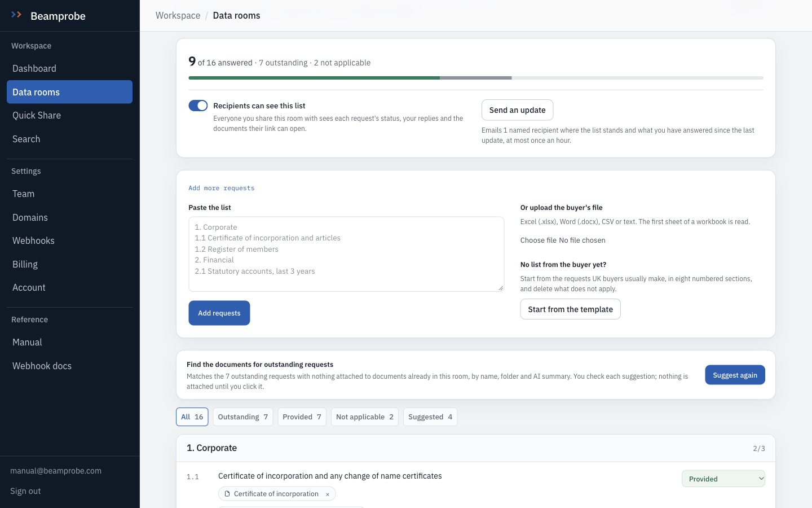812x508 pixels.
Task: Go to Search in the sidebar
Action: point(69,139)
